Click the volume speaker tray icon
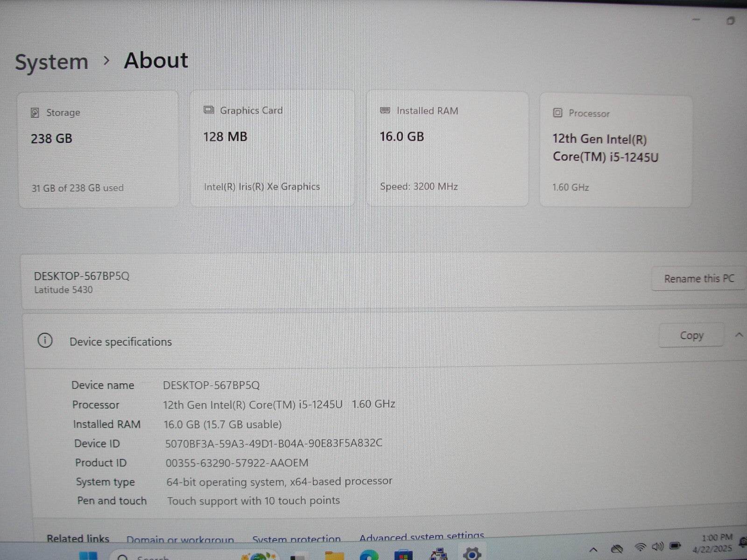 point(657,547)
